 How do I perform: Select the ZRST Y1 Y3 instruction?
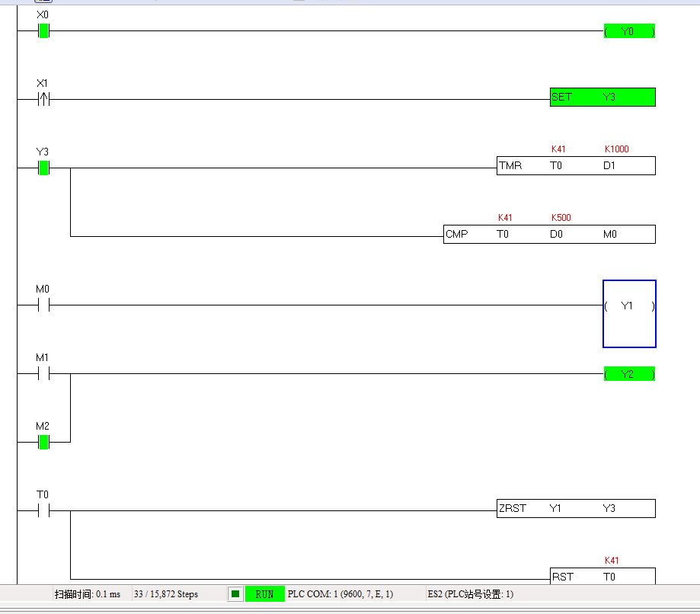575,509
